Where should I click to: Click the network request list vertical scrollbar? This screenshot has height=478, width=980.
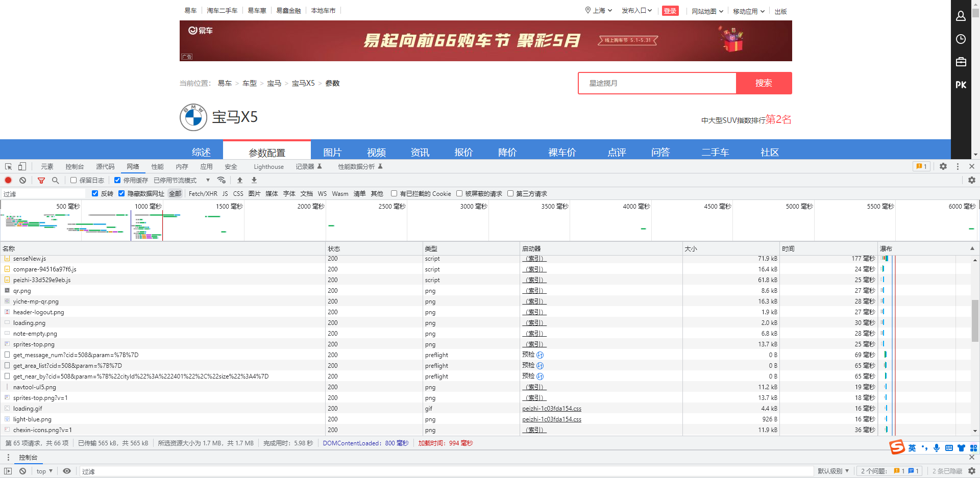tap(975, 321)
